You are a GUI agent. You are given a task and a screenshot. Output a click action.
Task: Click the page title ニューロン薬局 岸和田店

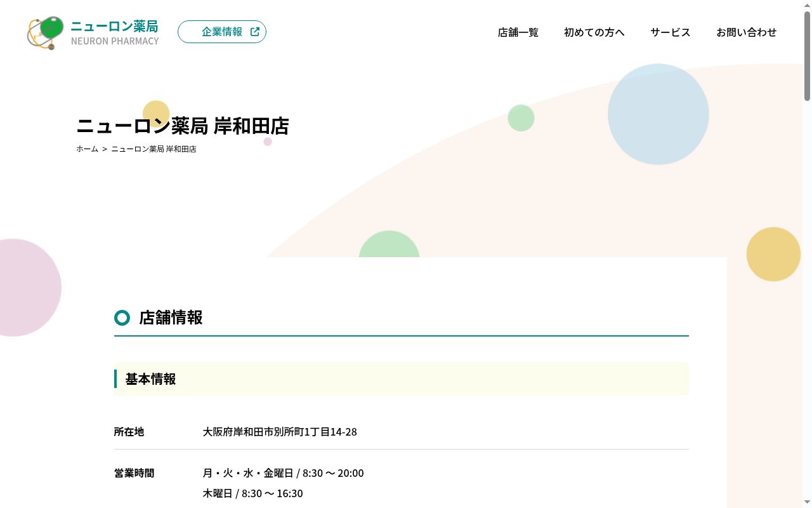(x=183, y=126)
